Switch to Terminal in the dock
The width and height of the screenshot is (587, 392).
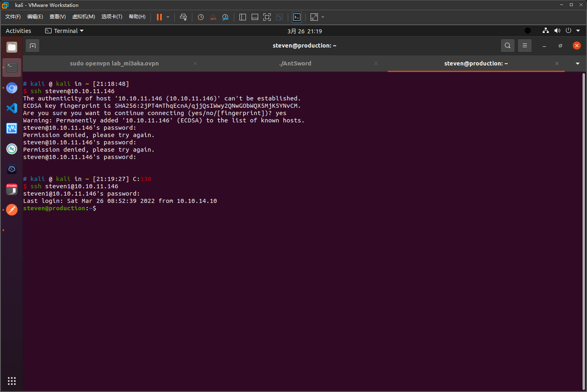coord(12,68)
